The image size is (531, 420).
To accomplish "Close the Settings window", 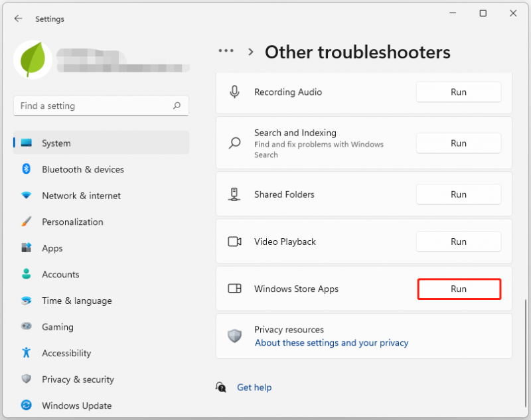I will 513,13.
